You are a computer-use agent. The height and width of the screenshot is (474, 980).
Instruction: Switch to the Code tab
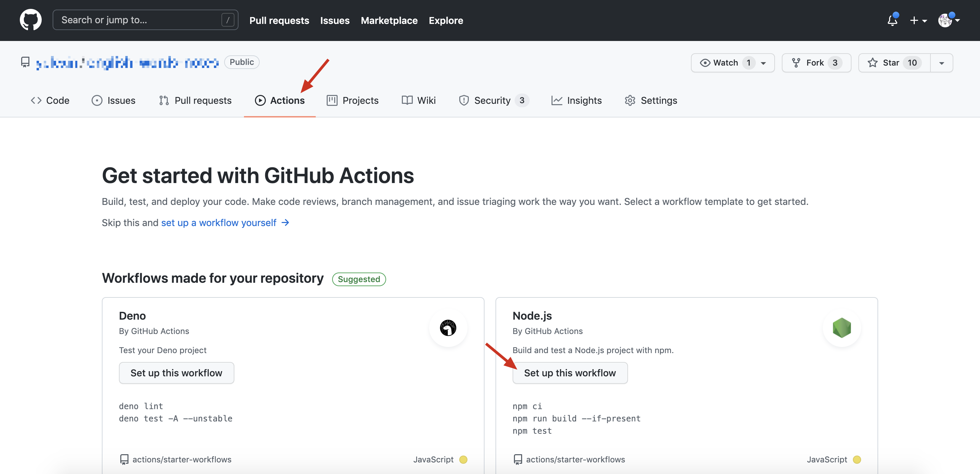50,100
